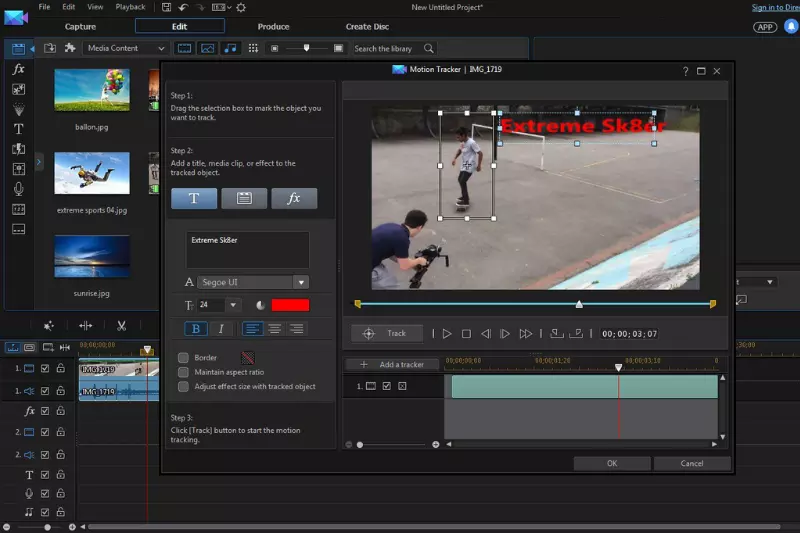This screenshot has height=533, width=800.
Task: Toggle fx track enable checkbox
Action: coord(45,411)
